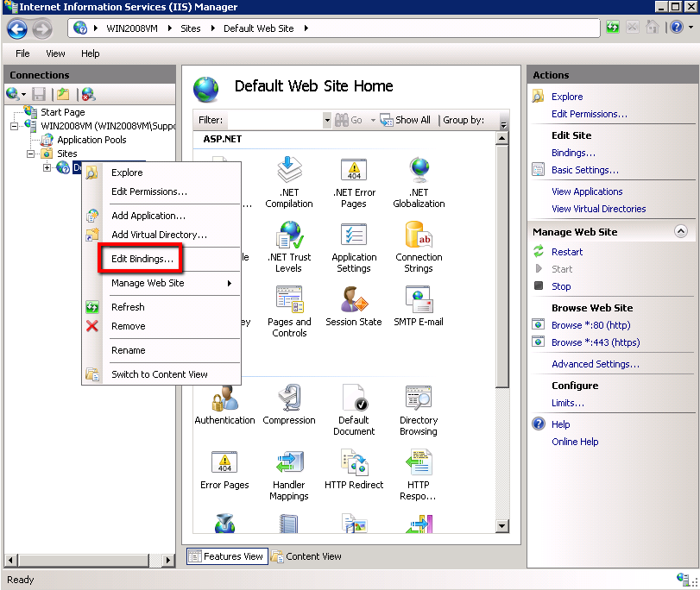Open Error Pages feature

224,469
